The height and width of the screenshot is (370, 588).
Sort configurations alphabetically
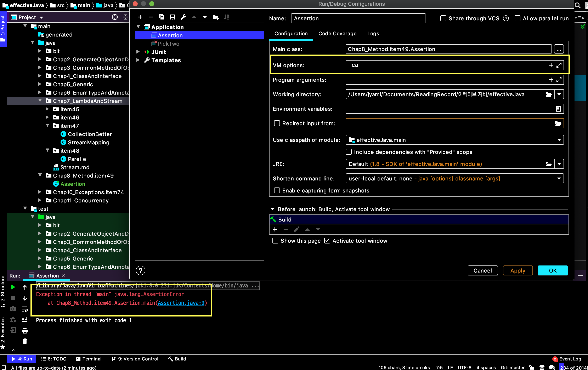(226, 17)
